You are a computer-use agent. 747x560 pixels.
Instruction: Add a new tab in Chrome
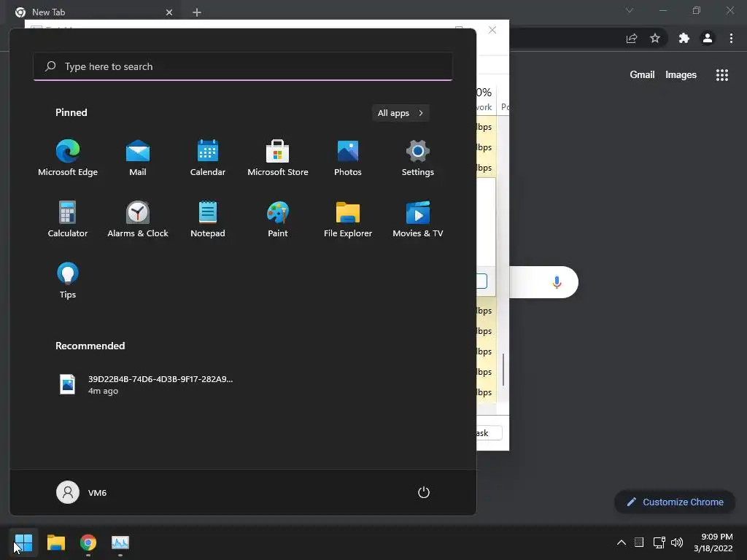pos(197,12)
